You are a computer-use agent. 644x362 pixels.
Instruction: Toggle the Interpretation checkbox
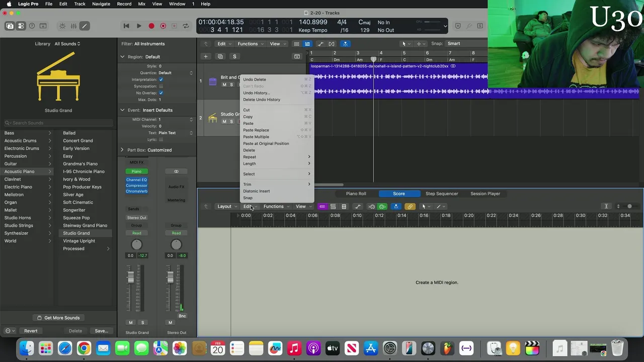pos(161,79)
